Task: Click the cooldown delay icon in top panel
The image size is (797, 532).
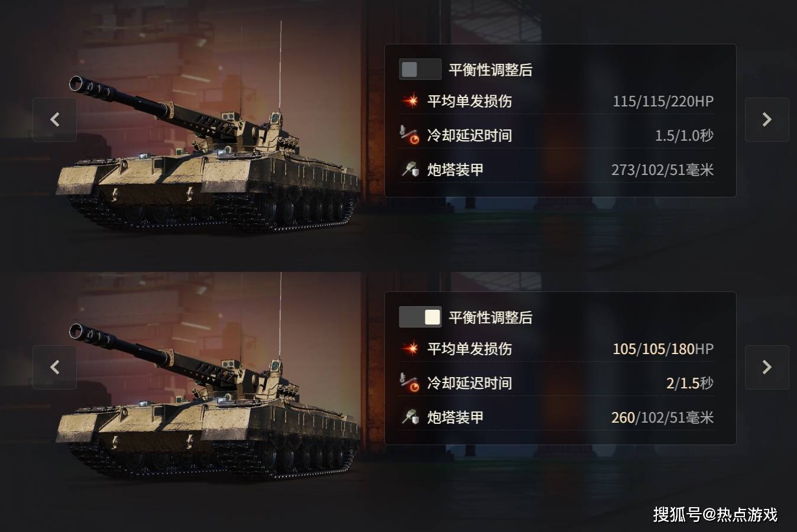Action: coord(410,135)
